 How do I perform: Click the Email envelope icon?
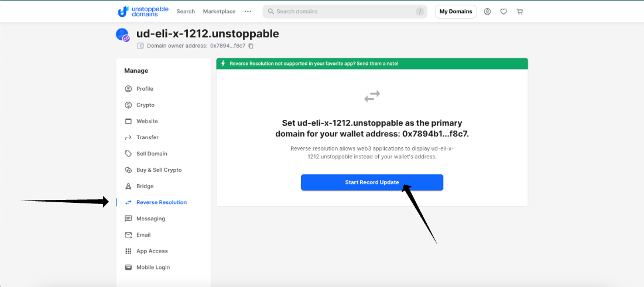(128, 235)
